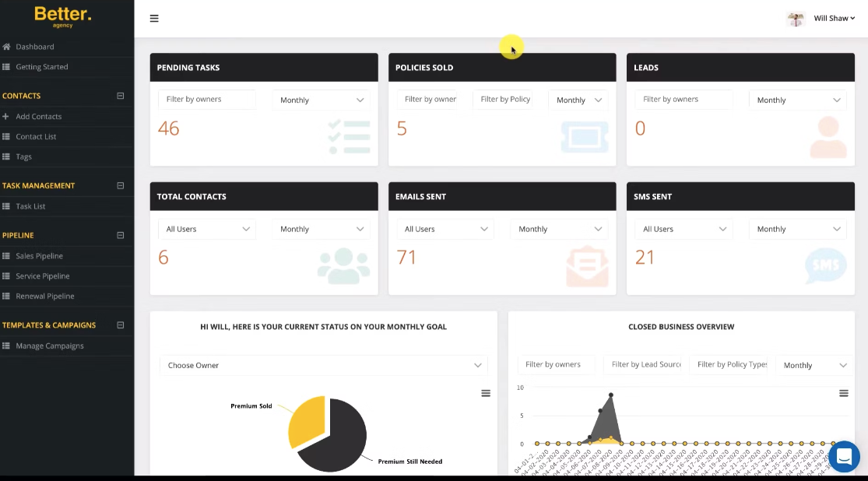Click the Emails Sent envelope icon
Screen dimensions: 868x481
point(587,265)
